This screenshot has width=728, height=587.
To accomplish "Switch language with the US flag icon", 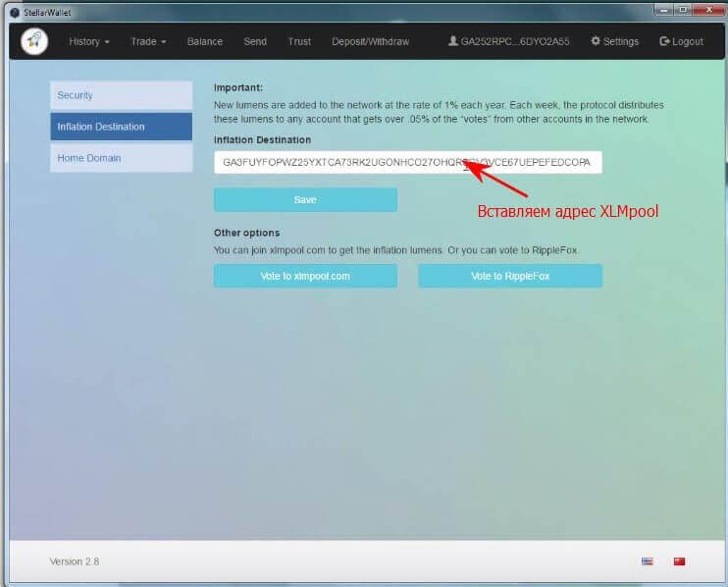I will (648, 561).
